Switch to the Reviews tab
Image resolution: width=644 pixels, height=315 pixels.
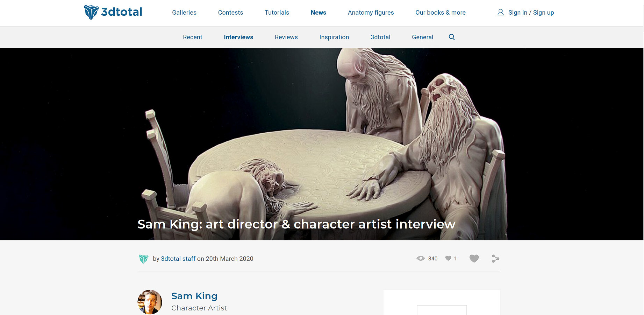286,37
